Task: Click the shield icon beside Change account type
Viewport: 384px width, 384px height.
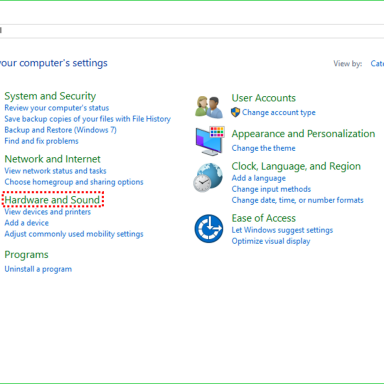Action: [235, 112]
